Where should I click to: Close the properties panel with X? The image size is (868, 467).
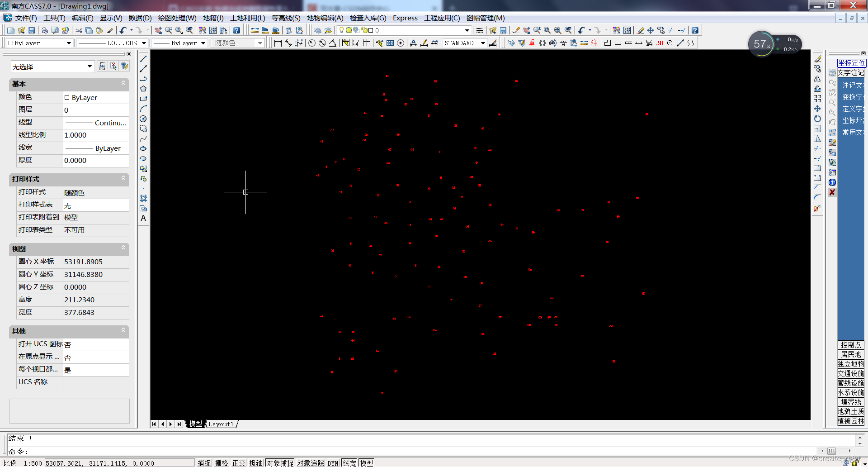pyautogui.click(x=129, y=54)
